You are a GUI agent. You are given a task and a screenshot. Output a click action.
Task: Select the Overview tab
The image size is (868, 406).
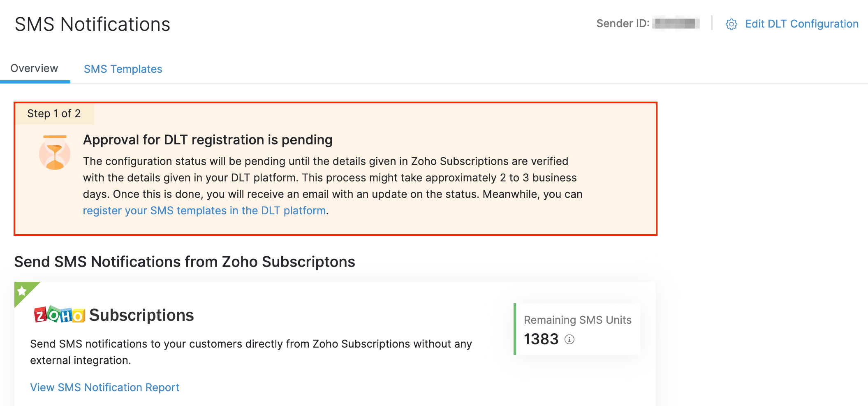[x=35, y=68]
